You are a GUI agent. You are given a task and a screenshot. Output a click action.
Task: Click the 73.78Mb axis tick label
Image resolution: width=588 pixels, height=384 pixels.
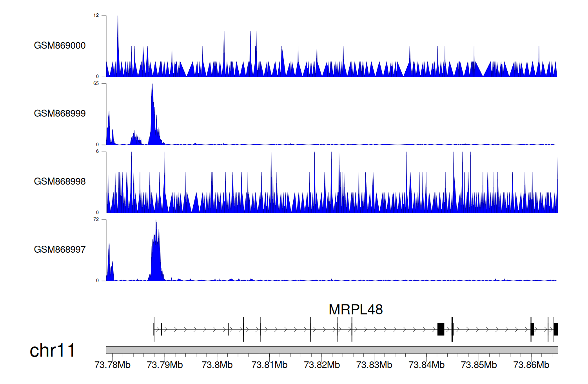[113, 365]
